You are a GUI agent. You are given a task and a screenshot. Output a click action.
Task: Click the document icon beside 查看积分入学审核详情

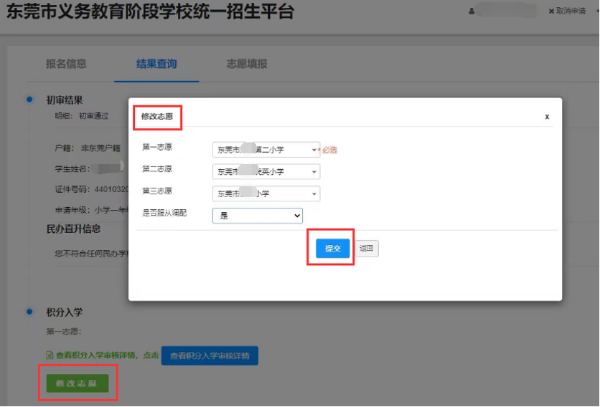click(49, 355)
